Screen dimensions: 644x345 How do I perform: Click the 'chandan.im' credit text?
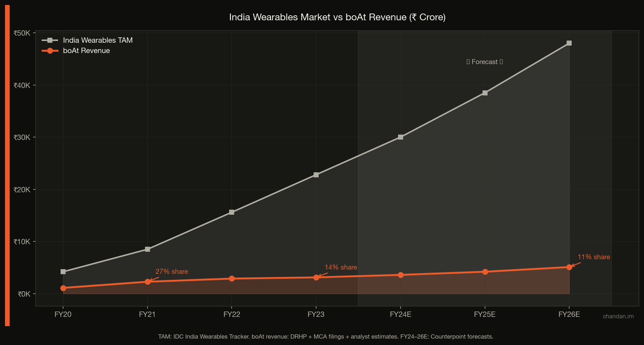[x=618, y=316]
